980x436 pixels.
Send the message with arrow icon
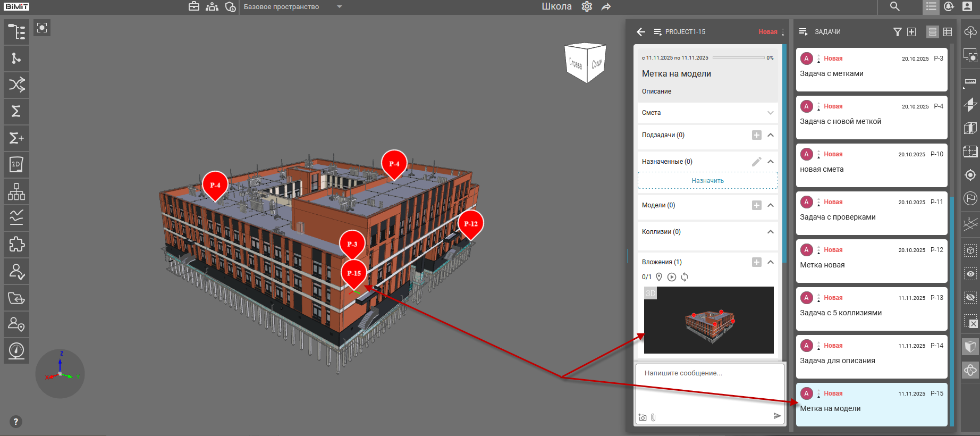click(777, 416)
